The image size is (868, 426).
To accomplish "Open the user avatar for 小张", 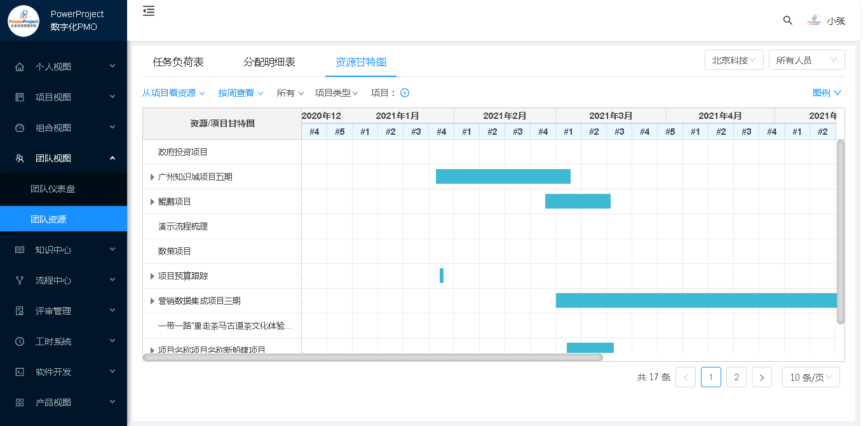I will pyautogui.click(x=814, y=21).
